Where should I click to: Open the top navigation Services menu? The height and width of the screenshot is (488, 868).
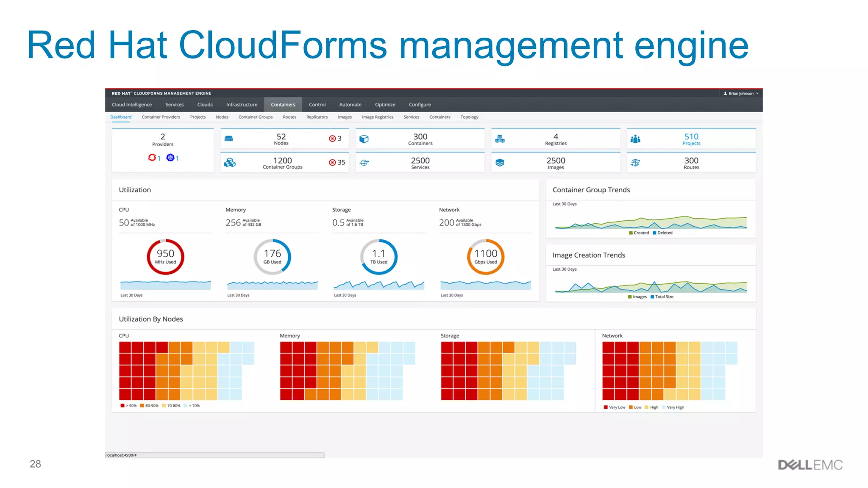174,105
